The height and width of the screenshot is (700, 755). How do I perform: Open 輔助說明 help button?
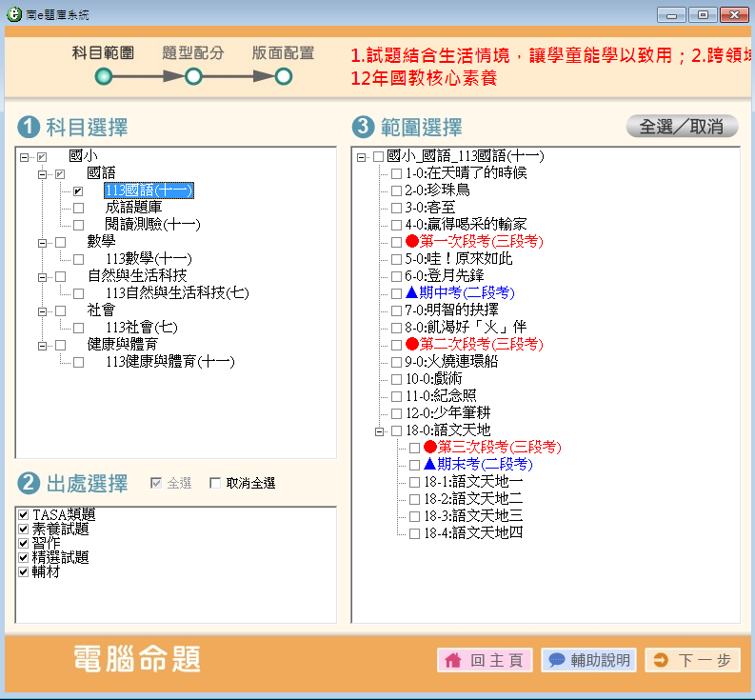coord(589,661)
